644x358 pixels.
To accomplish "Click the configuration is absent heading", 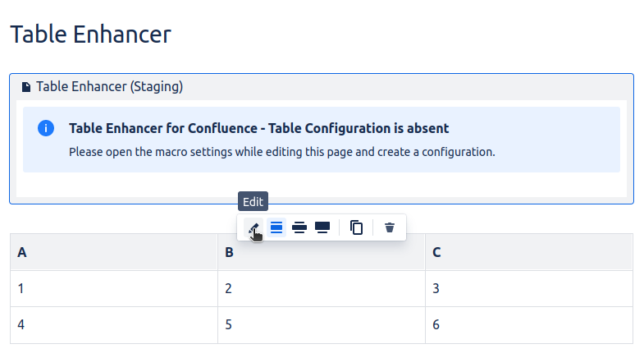I will 258,128.
